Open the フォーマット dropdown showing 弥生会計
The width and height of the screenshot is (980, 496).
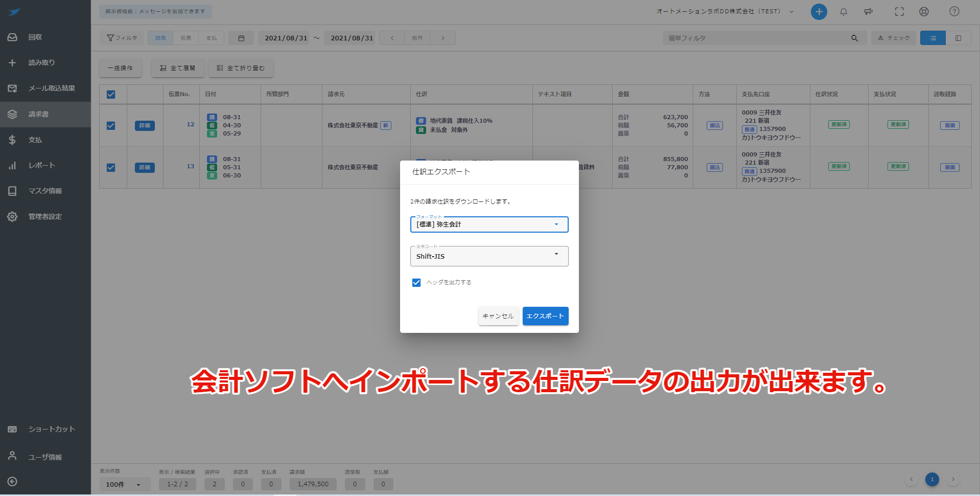(x=489, y=224)
